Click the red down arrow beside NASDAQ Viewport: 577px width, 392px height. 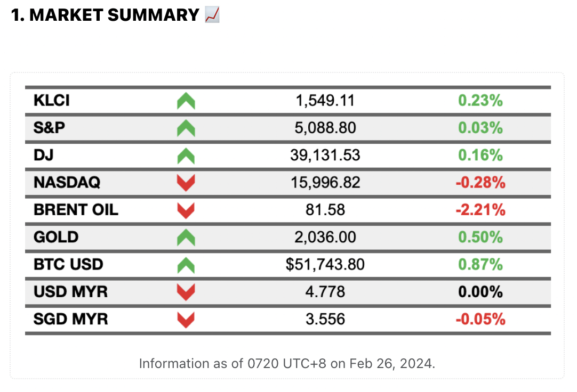click(x=186, y=183)
